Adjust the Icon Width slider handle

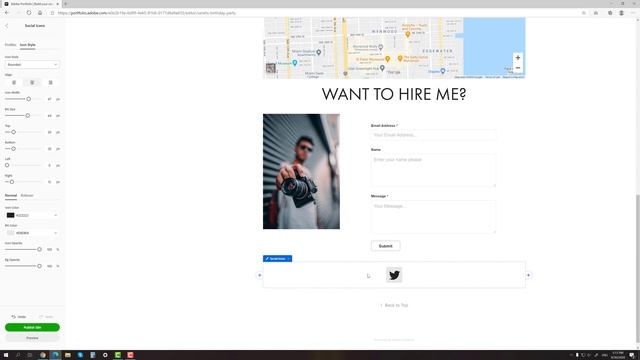[29, 99]
